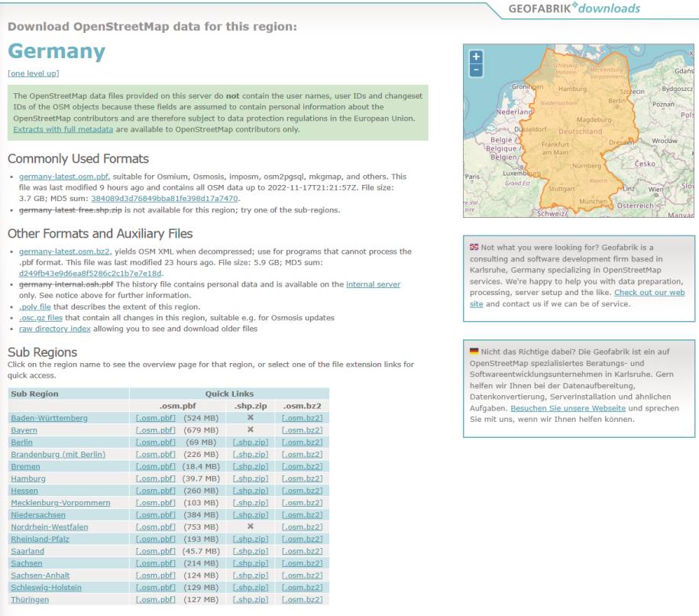699x616 pixels.
Task: Open Besuchen Sie unsere Webseite link
Action: pos(568,408)
